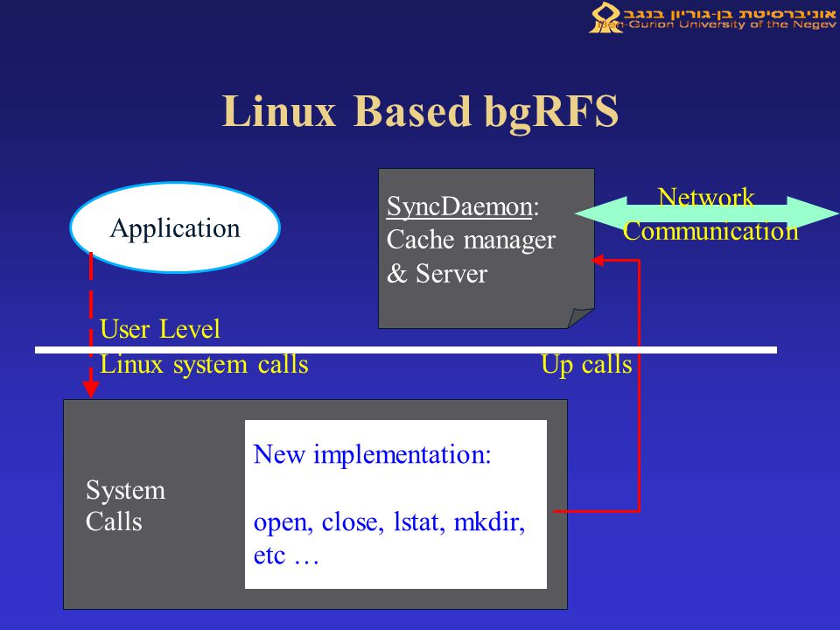The image size is (840, 630).
Task: Click the "Communication" label
Action: click(x=710, y=231)
